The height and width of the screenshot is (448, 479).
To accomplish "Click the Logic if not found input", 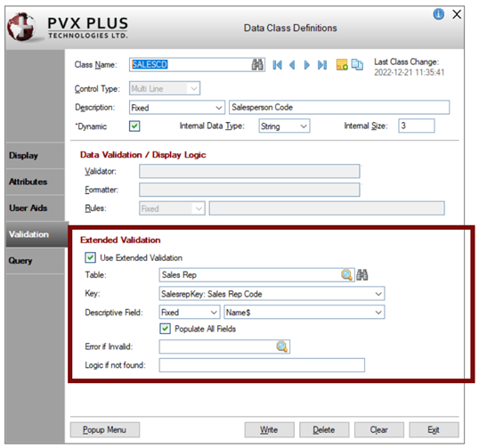I will click(x=262, y=365).
